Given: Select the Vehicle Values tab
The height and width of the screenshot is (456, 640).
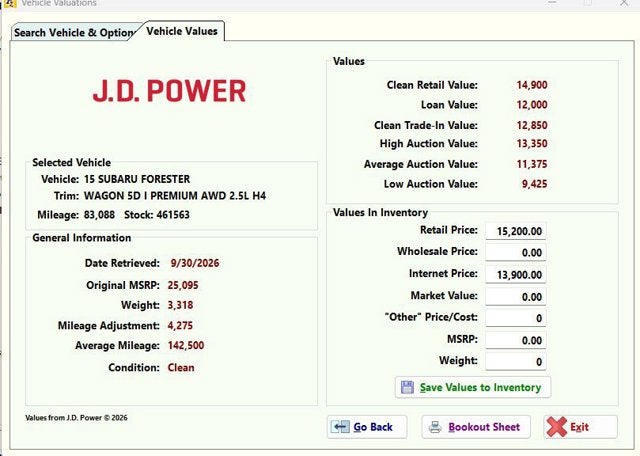Looking at the screenshot, I should pyautogui.click(x=182, y=31).
